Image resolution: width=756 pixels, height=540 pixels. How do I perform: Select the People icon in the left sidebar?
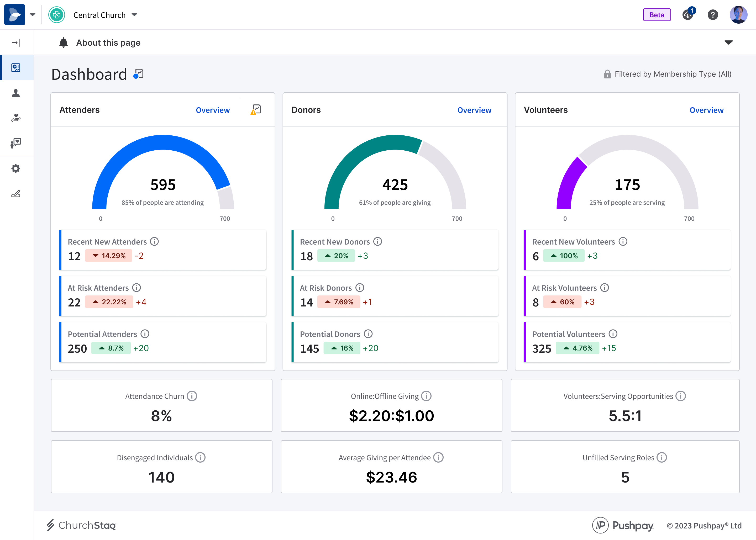(x=16, y=93)
